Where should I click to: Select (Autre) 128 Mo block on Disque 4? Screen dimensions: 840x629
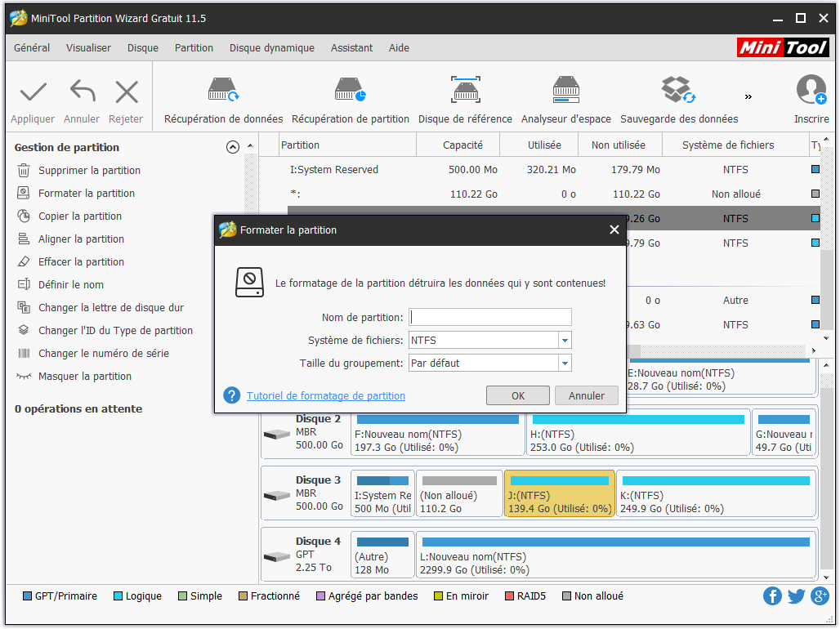[382, 555]
